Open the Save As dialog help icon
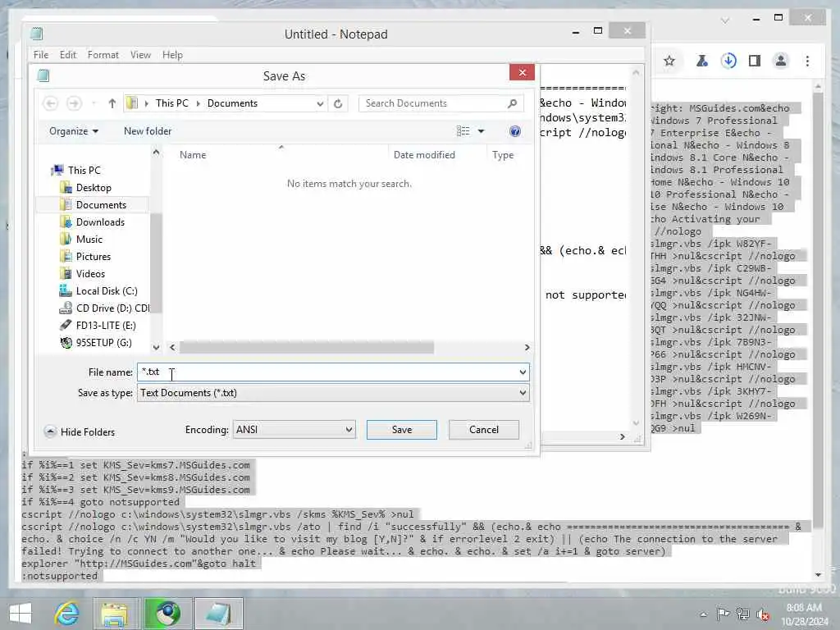 (x=515, y=131)
